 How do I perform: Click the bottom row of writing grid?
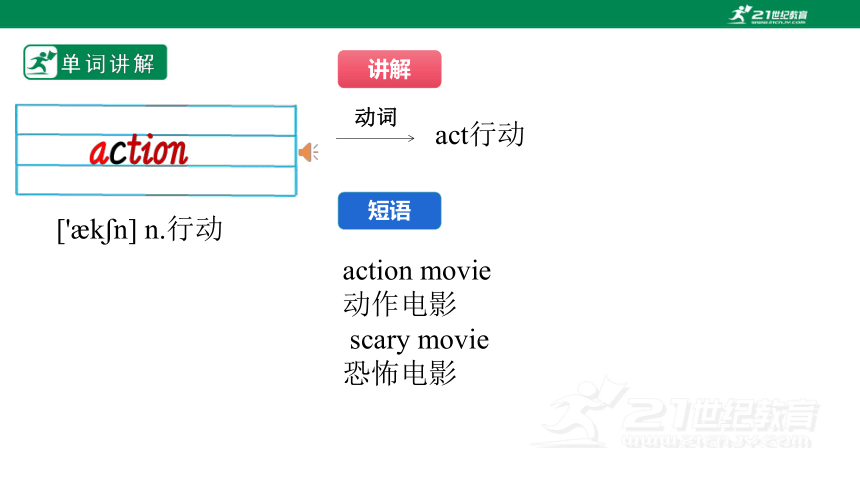[156, 180]
